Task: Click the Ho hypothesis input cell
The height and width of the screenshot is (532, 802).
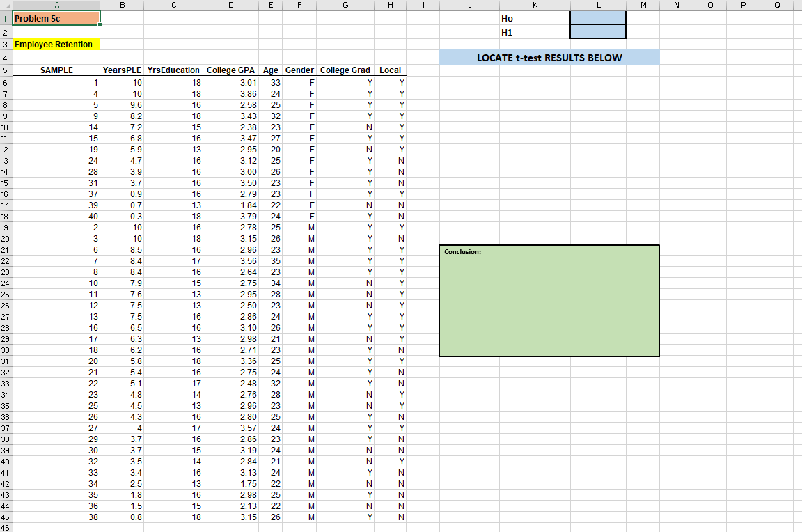Action: tap(597, 18)
